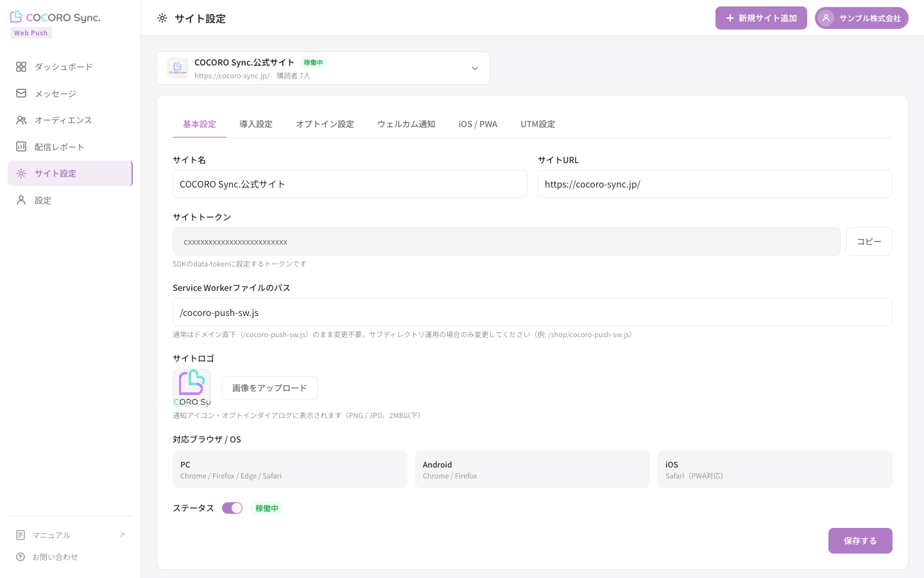Click the Audience people icon
The height and width of the screenshot is (578, 924).
[x=21, y=120]
